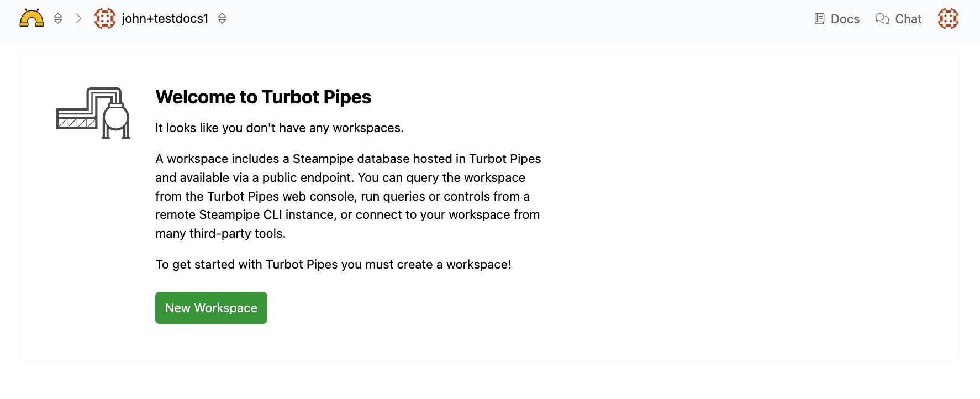Click the "remote Steampipe CLI instance" line
Viewport: 980px width, 399px height.
(347, 215)
